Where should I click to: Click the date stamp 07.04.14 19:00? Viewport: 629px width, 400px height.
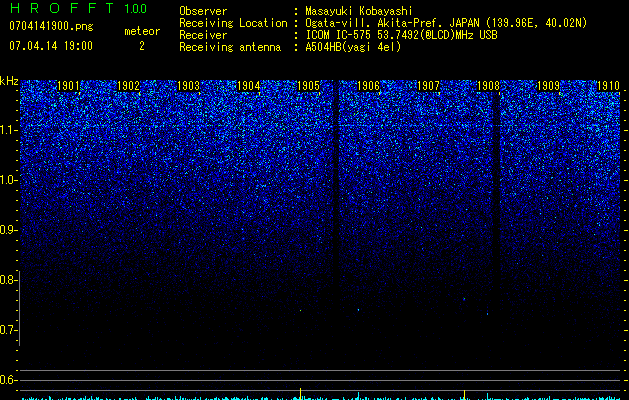51,46
